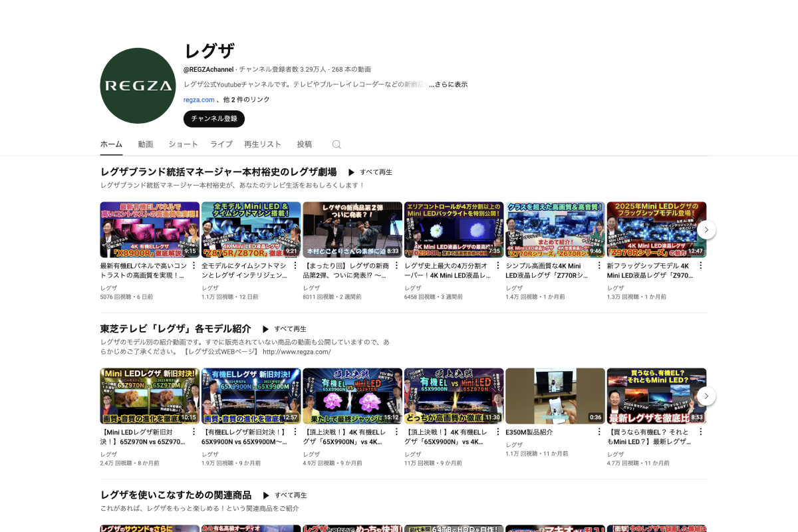This screenshot has width=798, height=532.
Task: Show next videos in レグザ劇場 carousel
Action: click(706, 230)
